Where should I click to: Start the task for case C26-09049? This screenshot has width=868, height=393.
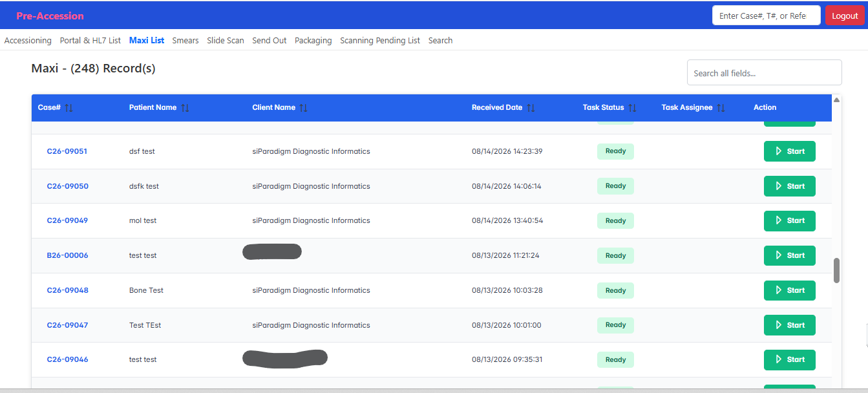coord(789,220)
